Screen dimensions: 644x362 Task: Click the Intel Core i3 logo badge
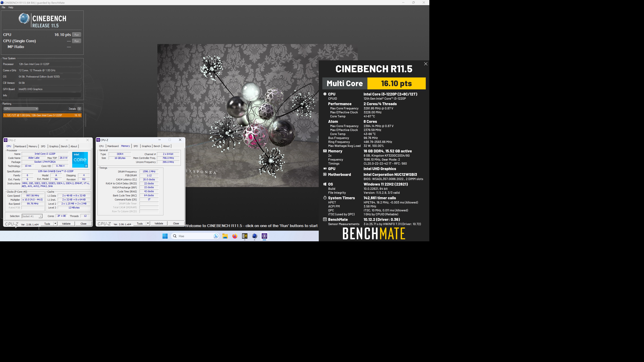(80, 160)
